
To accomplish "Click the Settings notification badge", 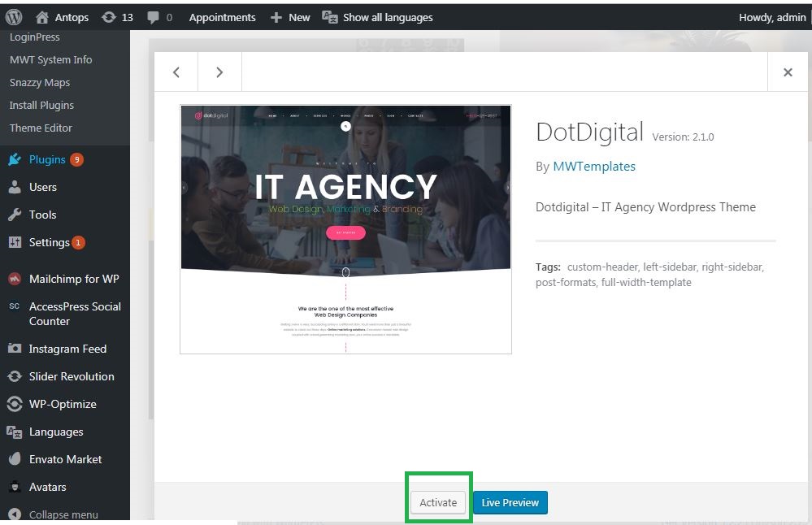I will point(78,242).
